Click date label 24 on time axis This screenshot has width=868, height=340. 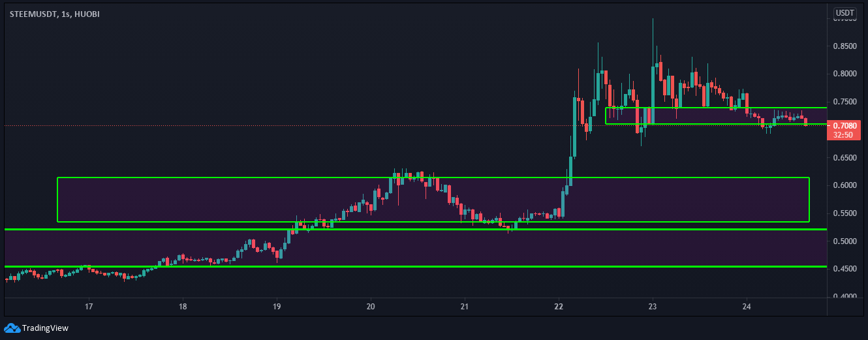click(747, 306)
